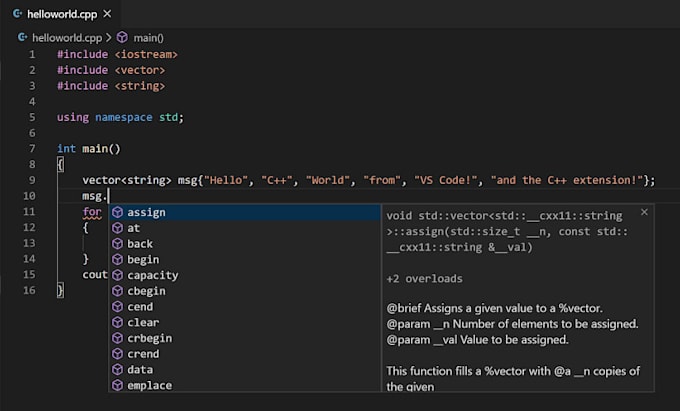Choose clear from the suggestion list
The image size is (680, 411).
245,322
